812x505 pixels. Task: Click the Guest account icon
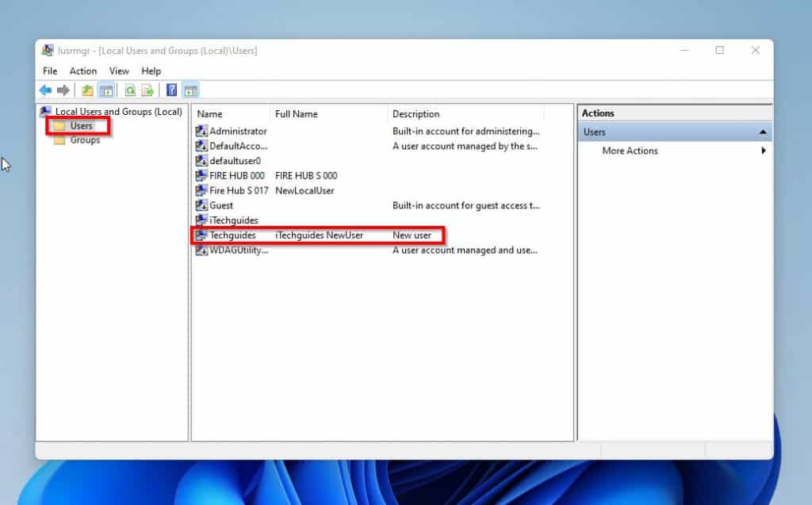[x=201, y=205]
